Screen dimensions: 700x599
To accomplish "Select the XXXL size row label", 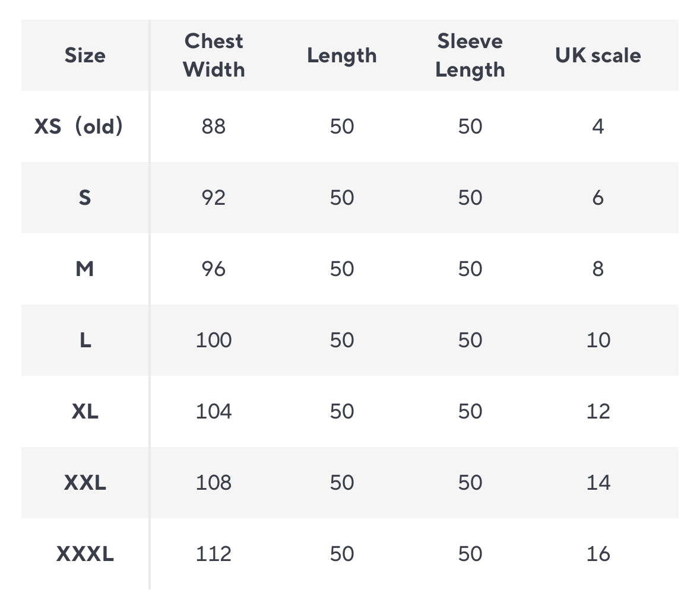I will [85, 554].
